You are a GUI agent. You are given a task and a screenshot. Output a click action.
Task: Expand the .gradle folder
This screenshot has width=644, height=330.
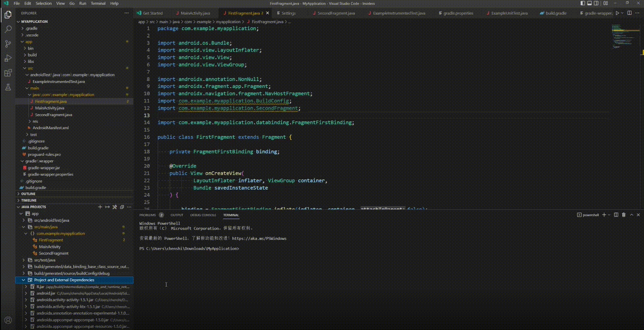coord(31,28)
